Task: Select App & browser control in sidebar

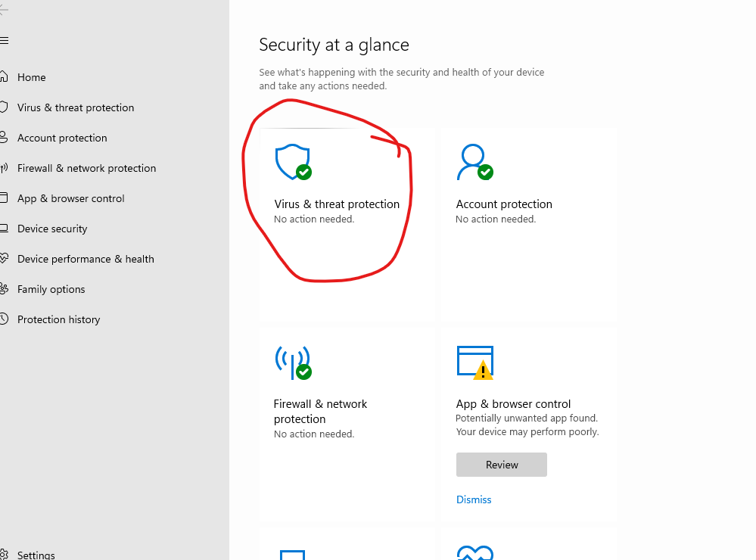Action: pyautogui.click(x=71, y=199)
